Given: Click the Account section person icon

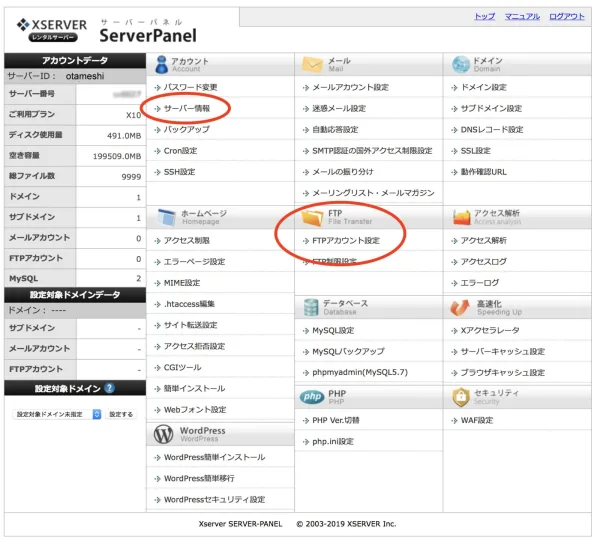Looking at the screenshot, I should [161, 64].
